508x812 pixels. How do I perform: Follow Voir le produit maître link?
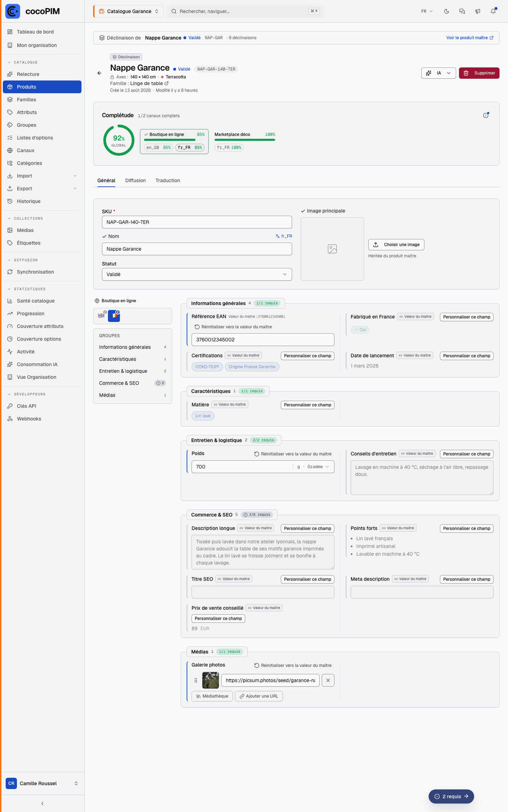pyautogui.click(x=470, y=38)
